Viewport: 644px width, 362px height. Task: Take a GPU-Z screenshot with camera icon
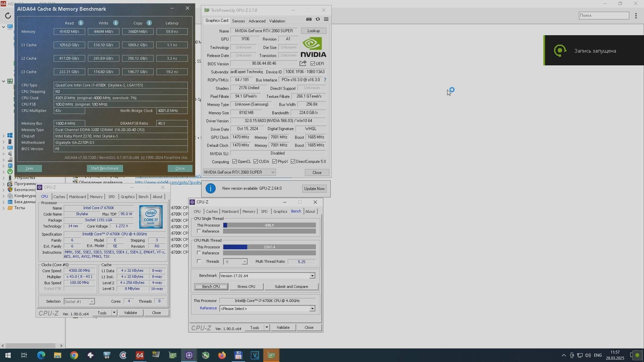[309, 19]
